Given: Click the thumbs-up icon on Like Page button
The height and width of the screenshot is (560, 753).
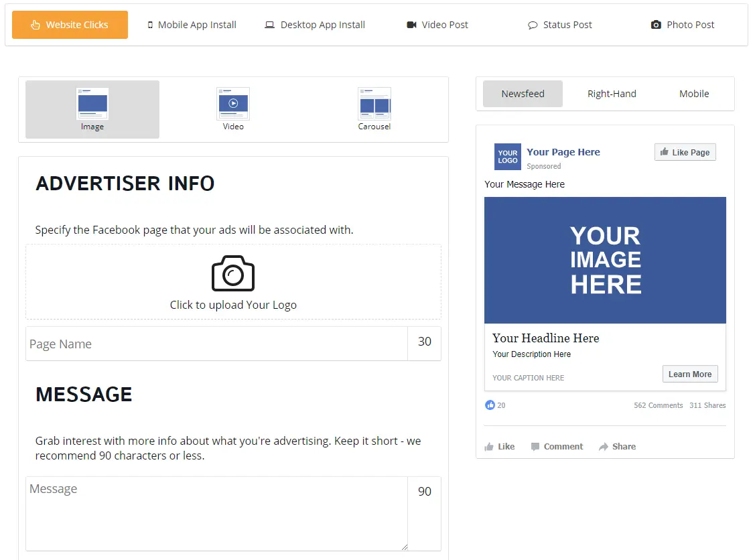Looking at the screenshot, I should click(x=665, y=152).
